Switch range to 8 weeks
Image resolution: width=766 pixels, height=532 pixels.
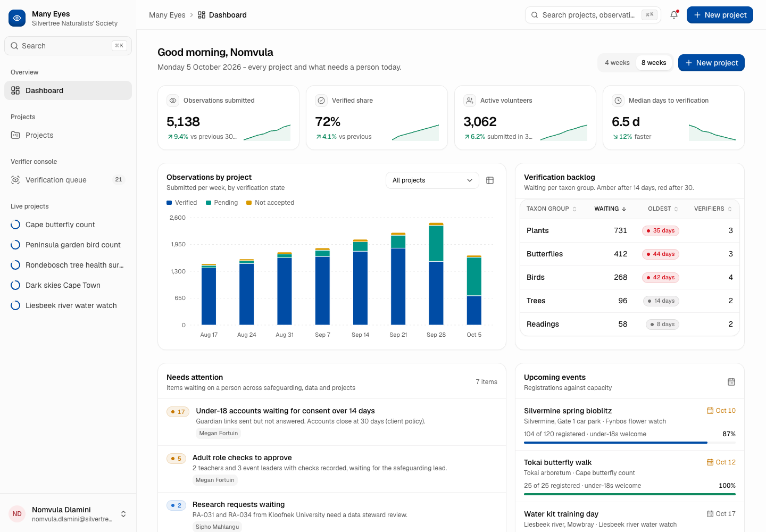654,63
